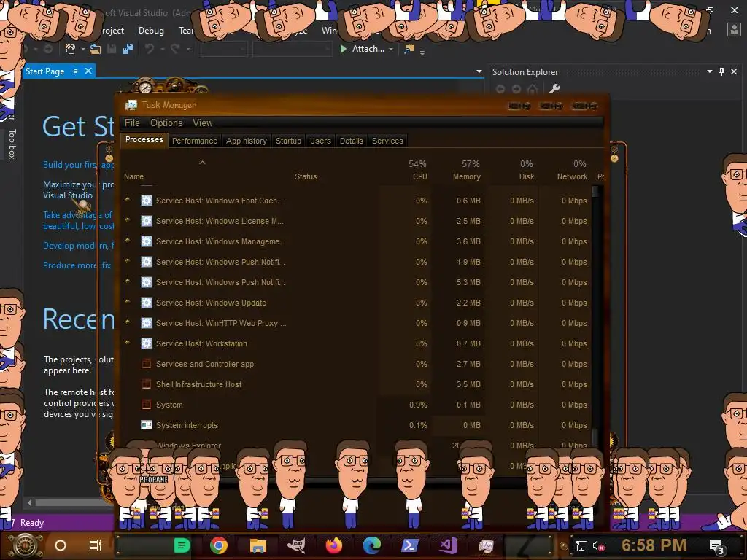Open GIMP from the taskbar
Screen dimensions: 747x560
[296, 545]
